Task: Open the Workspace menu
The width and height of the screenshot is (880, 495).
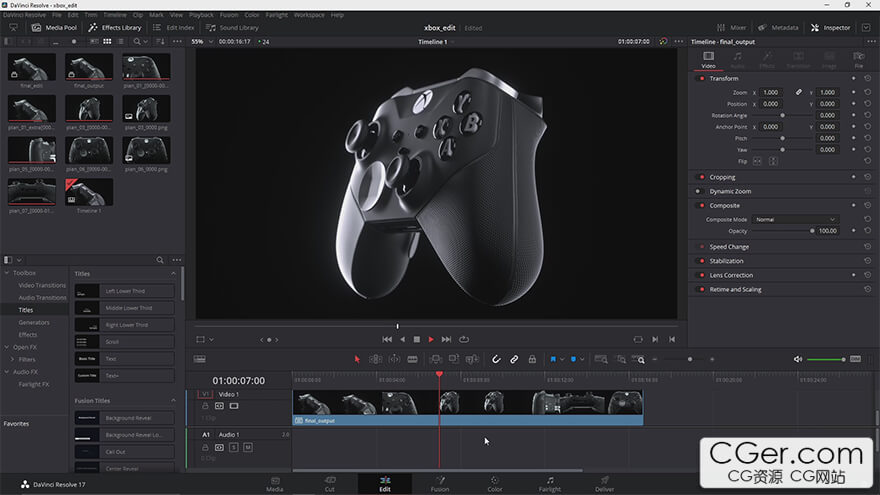Action: [x=309, y=15]
